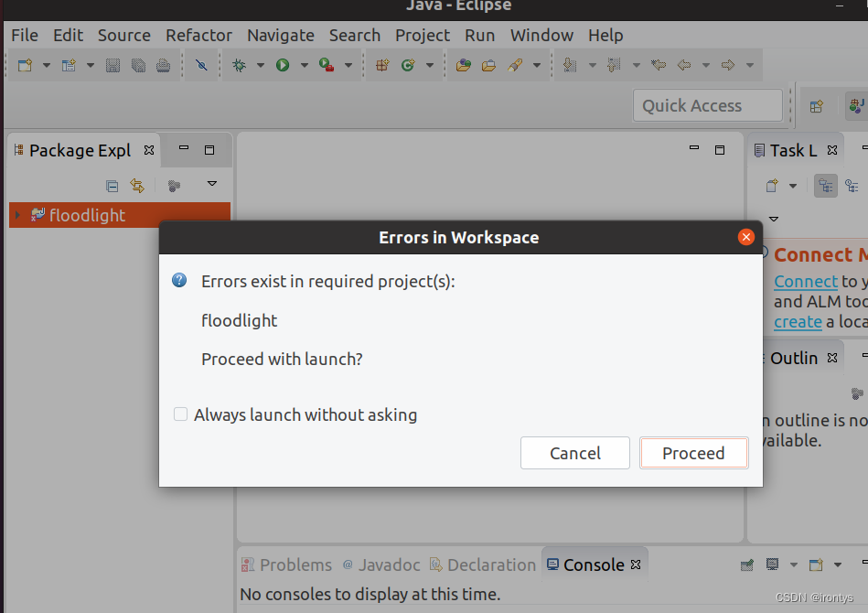Image resolution: width=868 pixels, height=613 pixels.
Task: Click the New Java Class icon
Action: click(x=408, y=65)
